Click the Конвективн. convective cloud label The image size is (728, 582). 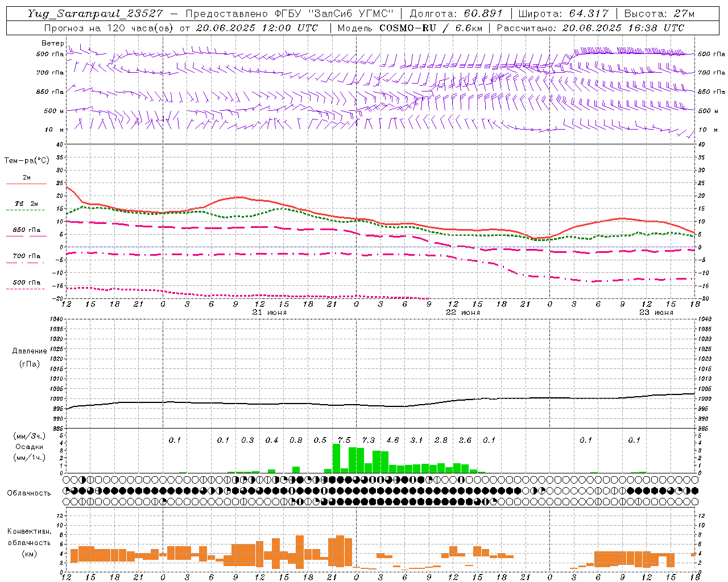pyautogui.click(x=30, y=531)
